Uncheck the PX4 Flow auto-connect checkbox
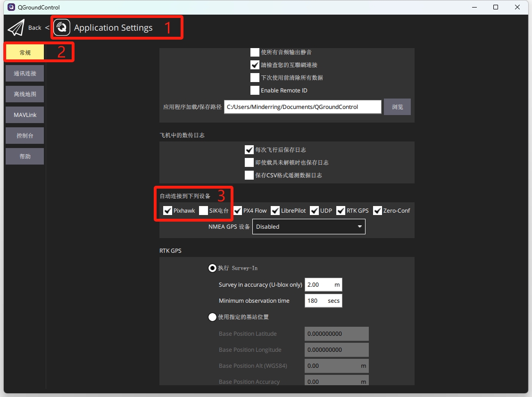532x397 pixels. (x=238, y=210)
